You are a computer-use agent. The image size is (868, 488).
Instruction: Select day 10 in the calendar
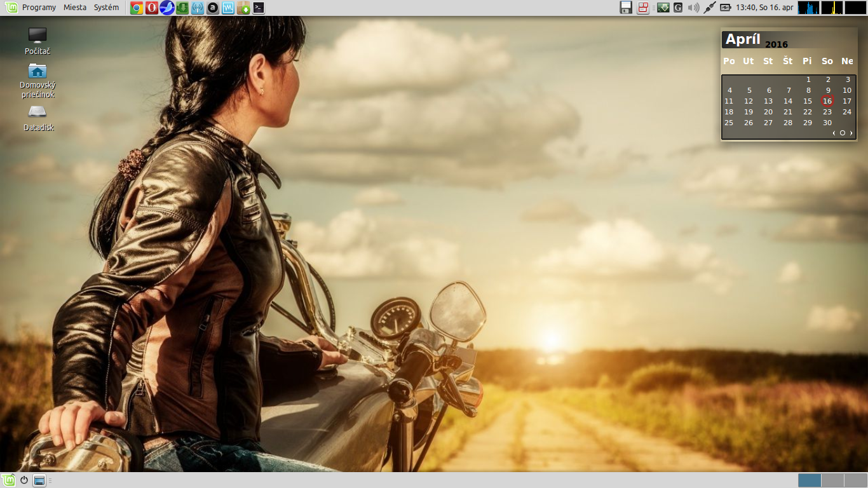tap(847, 90)
